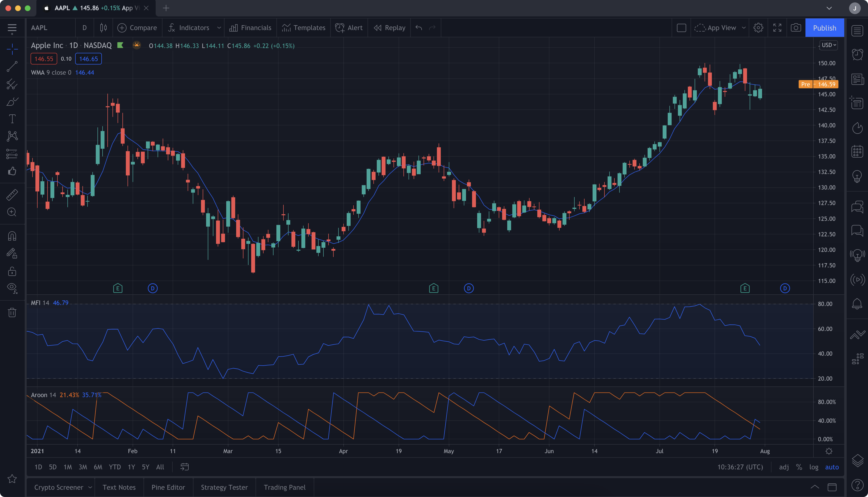
Task: Take a chart snapshot with camera icon
Action: click(796, 28)
